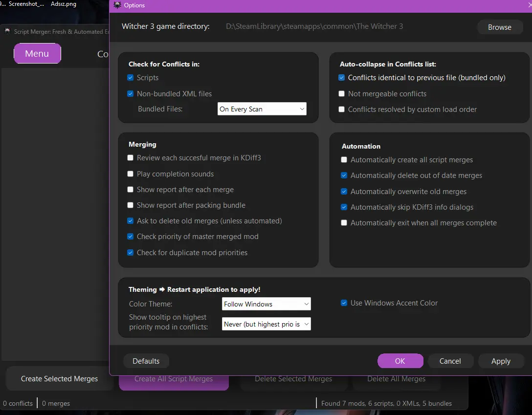Click the '0 merges' status text
The width and height of the screenshot is (532, 415).
[x=56, y=403]
